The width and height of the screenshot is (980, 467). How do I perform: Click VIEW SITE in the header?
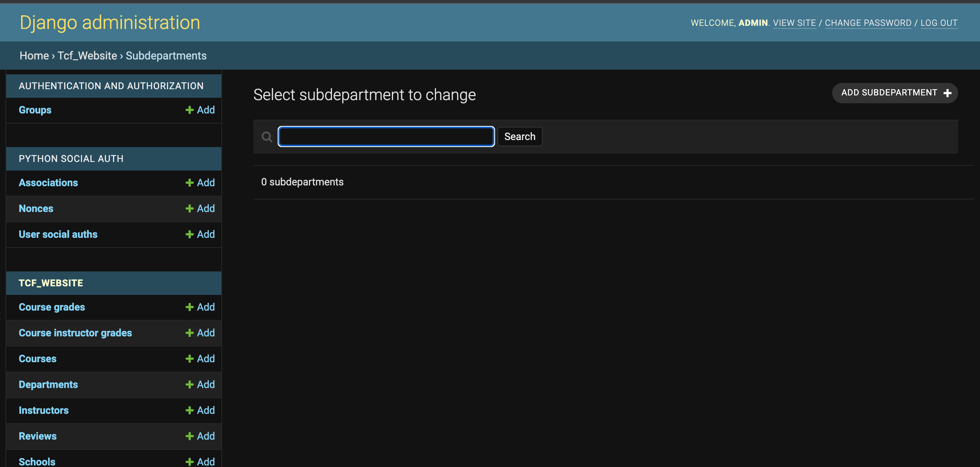coord(795,23)
